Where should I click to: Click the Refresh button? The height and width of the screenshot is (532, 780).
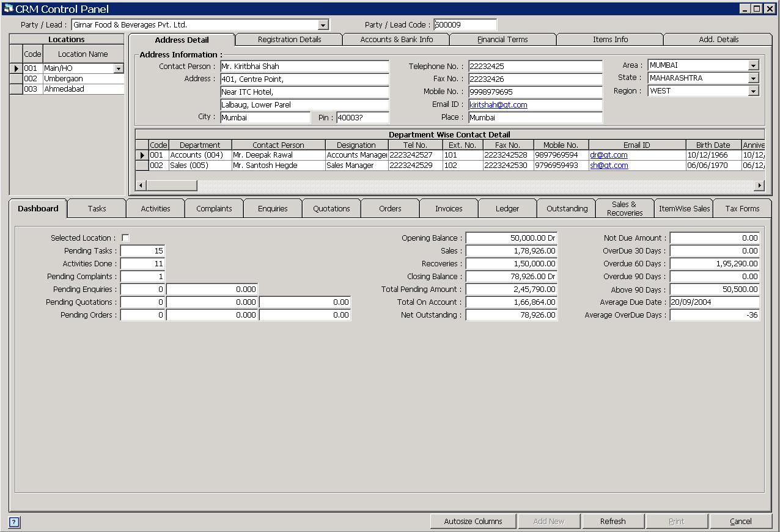click(613, 521)
